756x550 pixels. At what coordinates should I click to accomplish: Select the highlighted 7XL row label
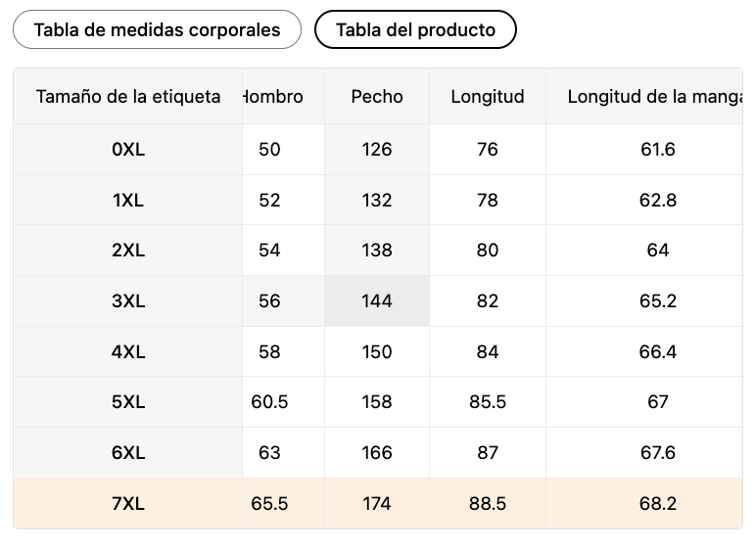pyautogui.click(x=128, y=504)
